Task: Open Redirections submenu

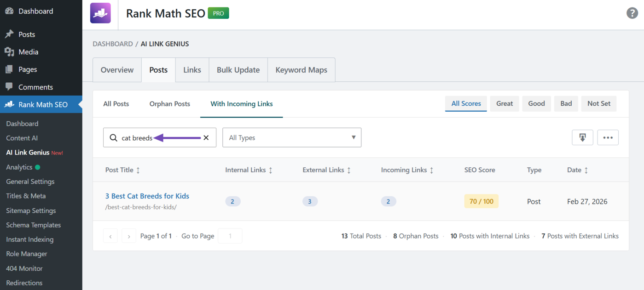Action: click(x=24, y=283)
